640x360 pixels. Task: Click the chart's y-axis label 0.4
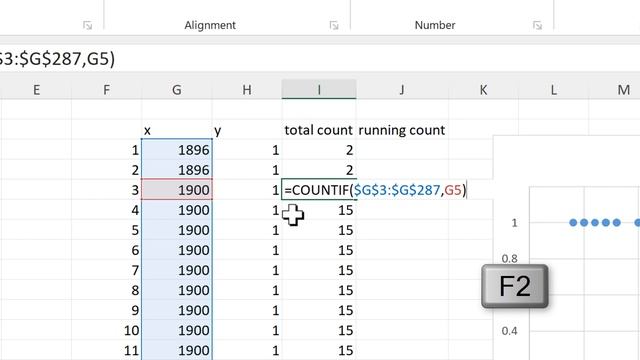click(x=509, y=331)
